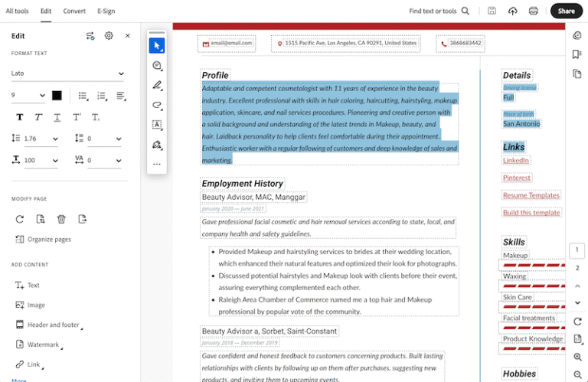Toggle underline text formatting
Viewport: 588px width, 382px height.
(x=57, y=117)
